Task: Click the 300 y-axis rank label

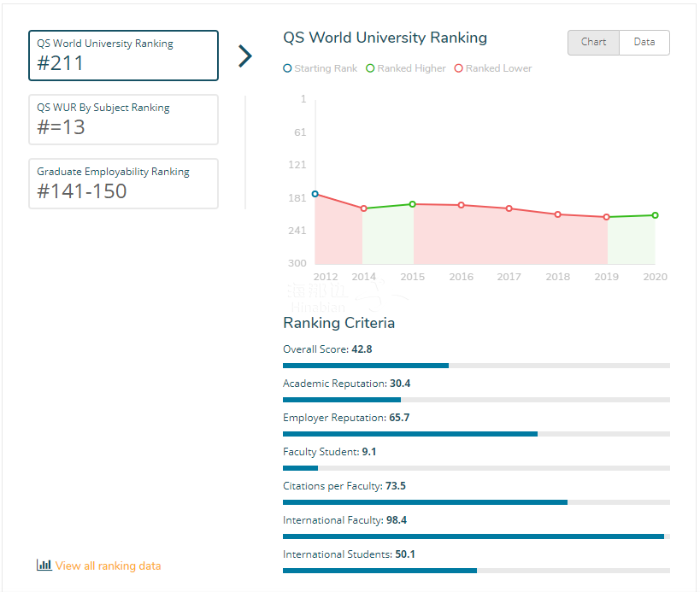Action: [297, 263]
